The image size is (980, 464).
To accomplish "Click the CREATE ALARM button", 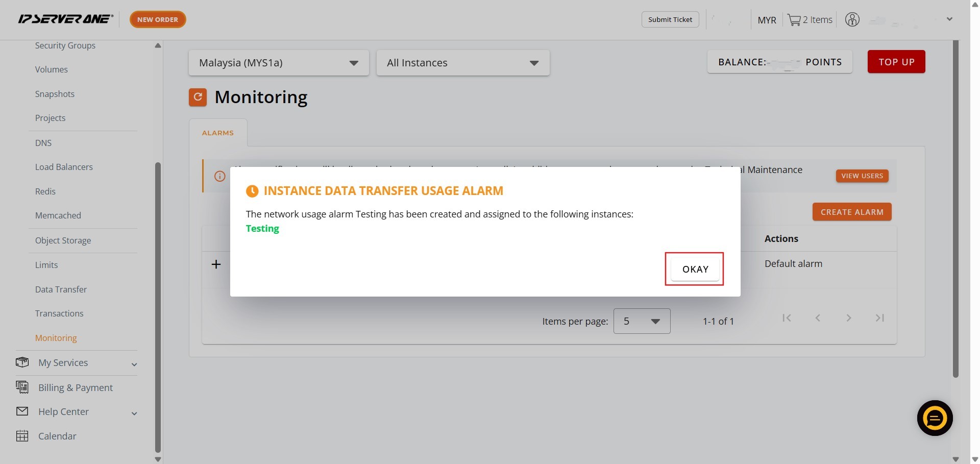I will (x=851, y=212).
